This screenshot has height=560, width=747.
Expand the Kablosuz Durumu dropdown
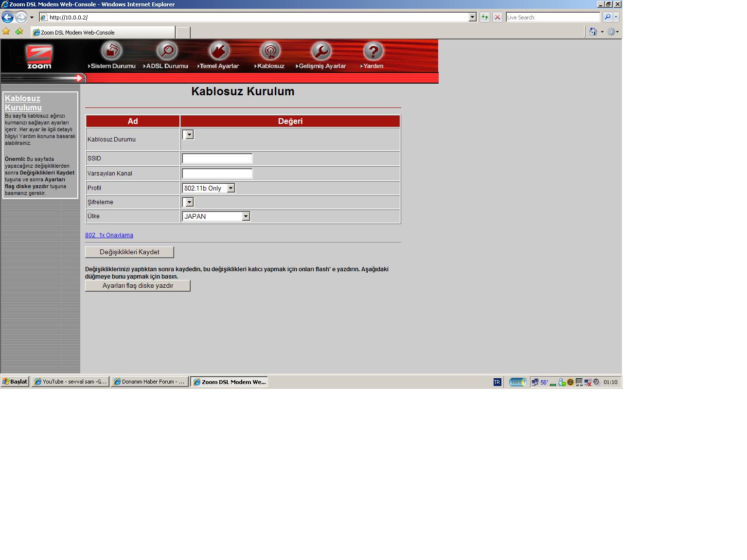click(190, 135)
